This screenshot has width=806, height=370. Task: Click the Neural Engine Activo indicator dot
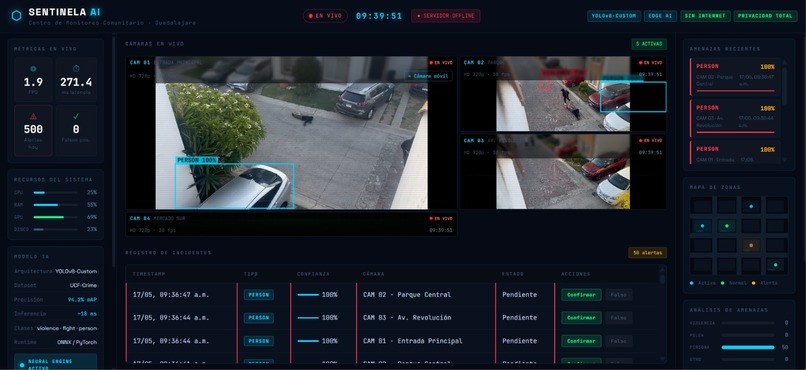22,365
